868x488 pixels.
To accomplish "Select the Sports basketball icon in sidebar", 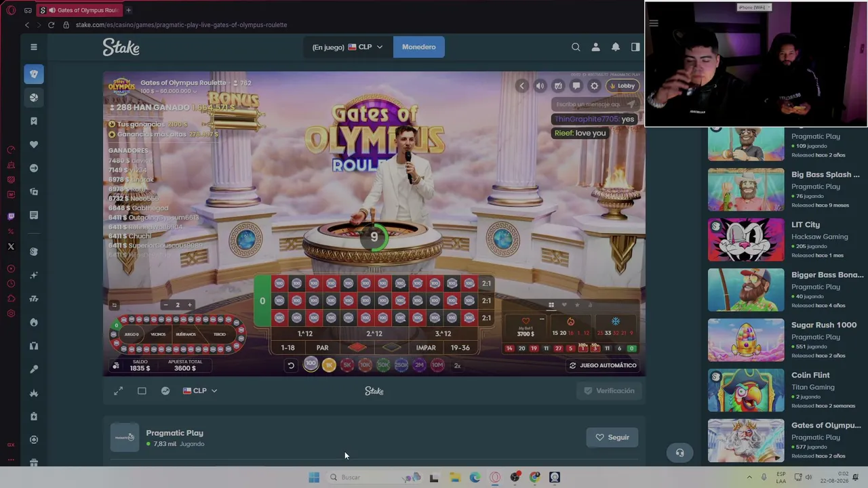I will [34, 98].
